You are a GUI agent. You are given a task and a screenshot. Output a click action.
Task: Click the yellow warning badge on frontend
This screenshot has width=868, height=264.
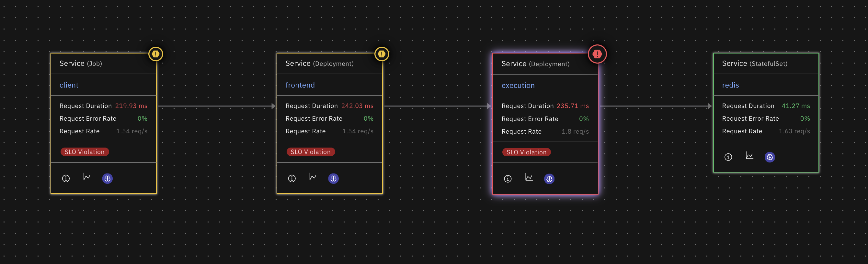pyautogui.click(x=382, y=54)
